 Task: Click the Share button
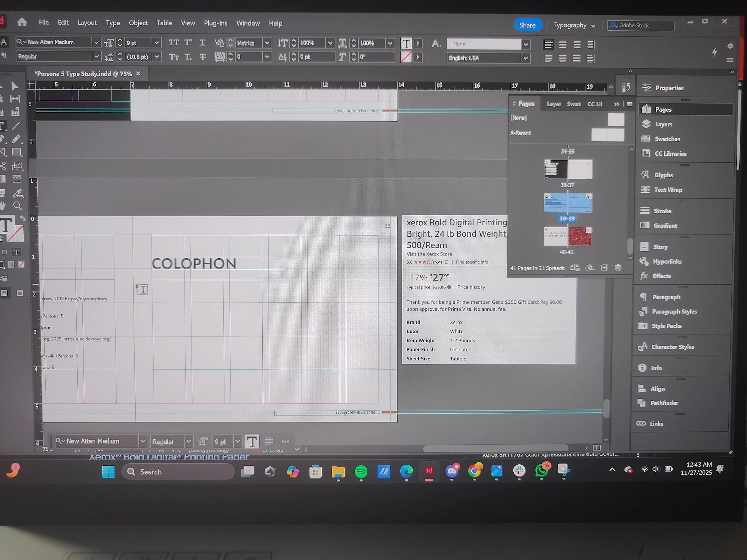point(527,25)
